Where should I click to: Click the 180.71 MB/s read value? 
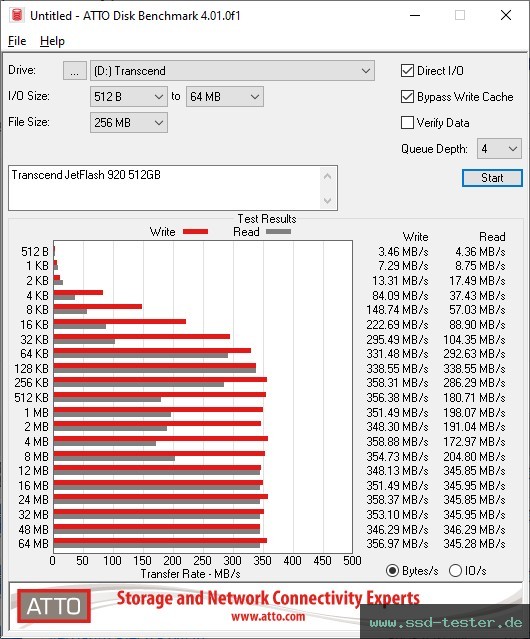[x=474, y=398]
